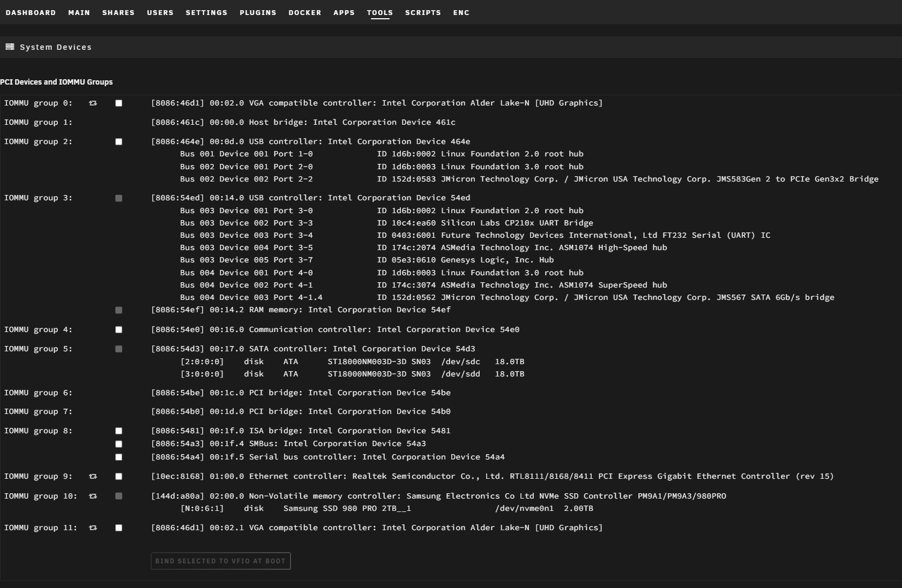Tick the checkbox for VGA controller 00:02.0
The width and height of the screenshot is (902, 588).
pyautogui.click(x=119, y=103)
